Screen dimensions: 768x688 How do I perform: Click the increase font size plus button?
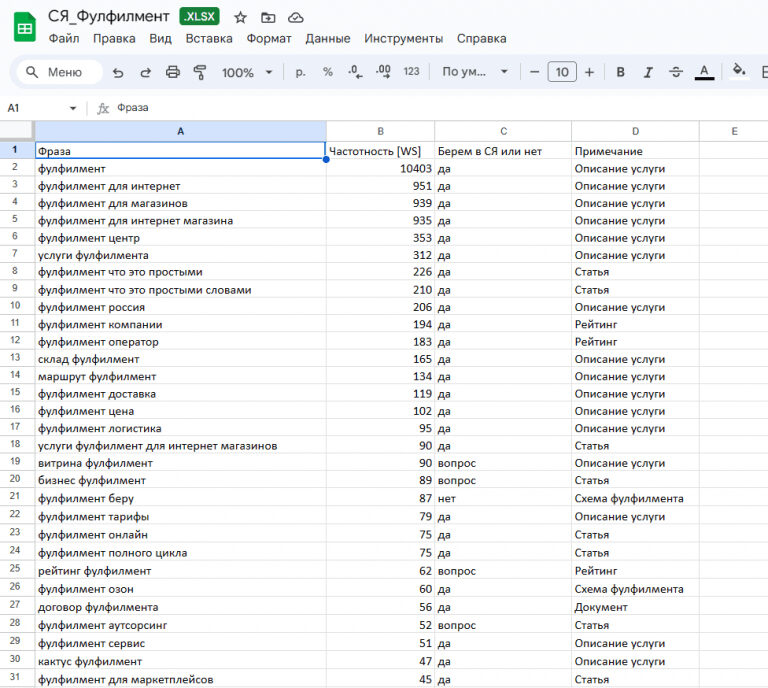(589, 72)
